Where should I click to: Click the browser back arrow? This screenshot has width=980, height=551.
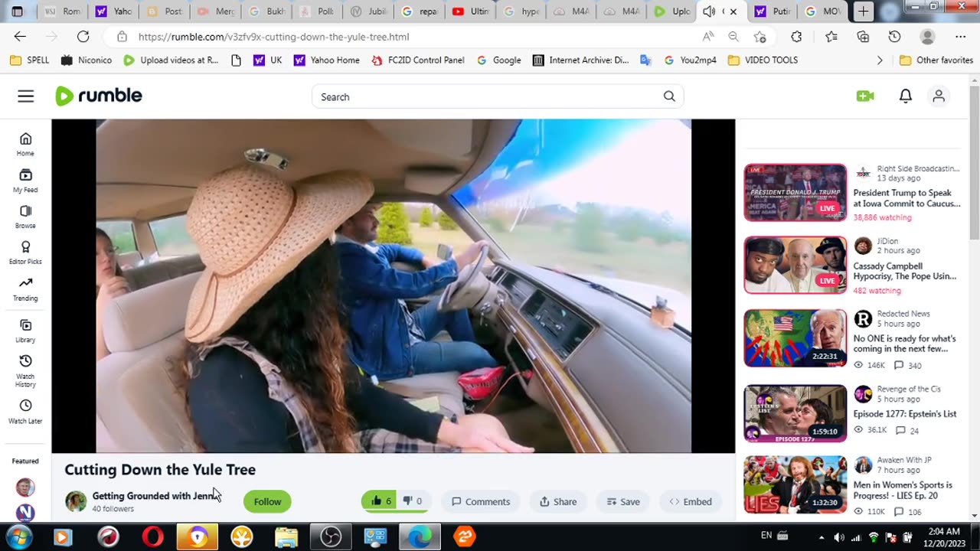tap(20, 37)
